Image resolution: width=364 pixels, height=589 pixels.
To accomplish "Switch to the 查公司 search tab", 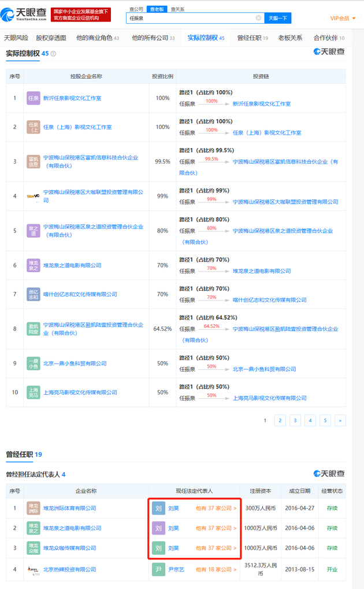I will [x=136, y=9].
